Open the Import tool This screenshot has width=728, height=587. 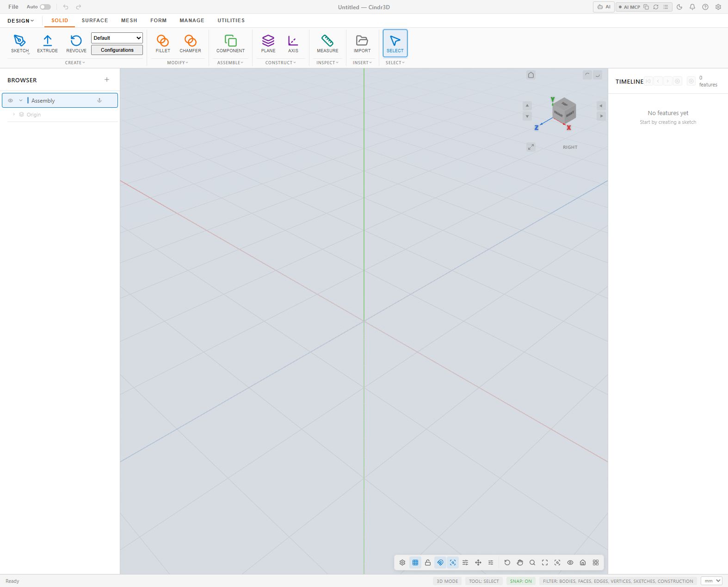[x=362, y=43]
